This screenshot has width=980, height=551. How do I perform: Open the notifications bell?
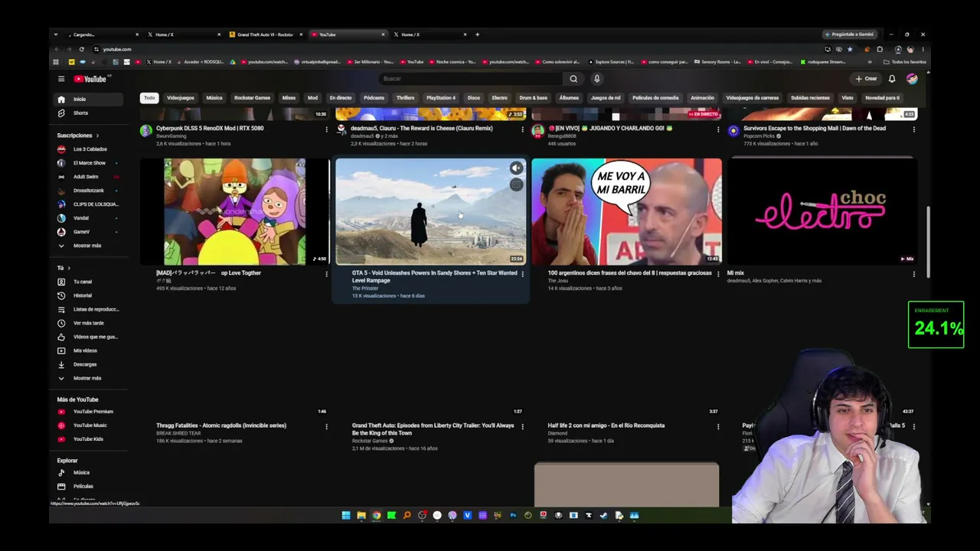(x=892, y=79)
